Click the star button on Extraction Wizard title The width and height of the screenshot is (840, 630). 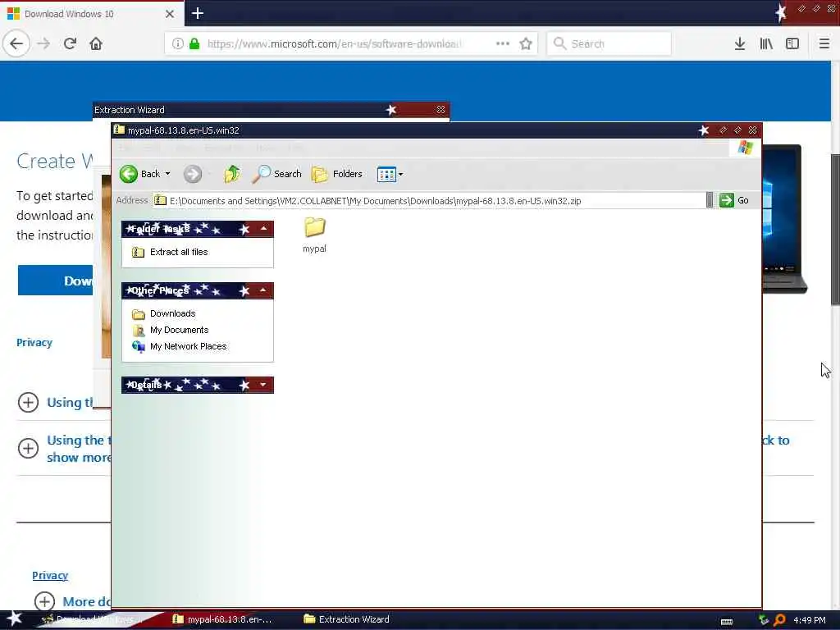click(391, 110)
